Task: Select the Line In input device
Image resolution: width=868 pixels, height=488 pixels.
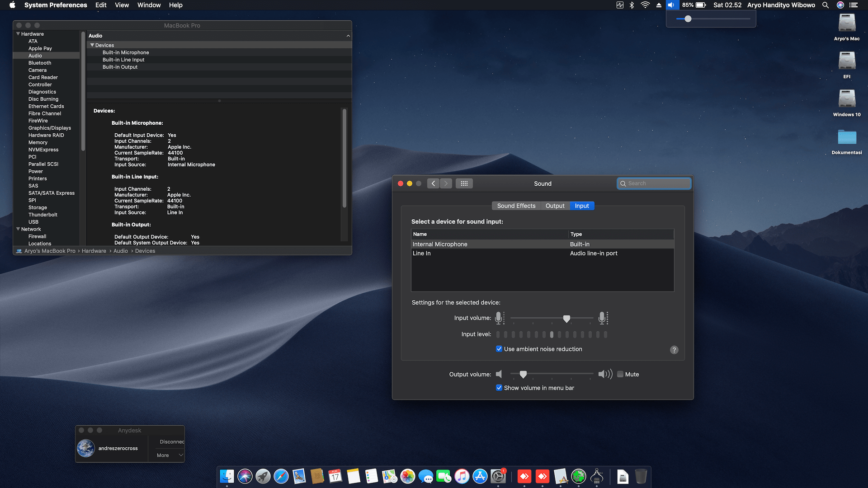Action: coord(422,253)
